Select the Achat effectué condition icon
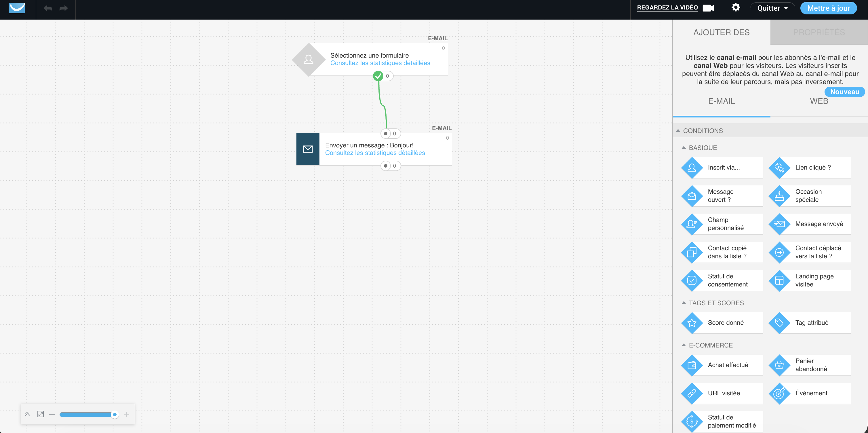 coord(692,365)
